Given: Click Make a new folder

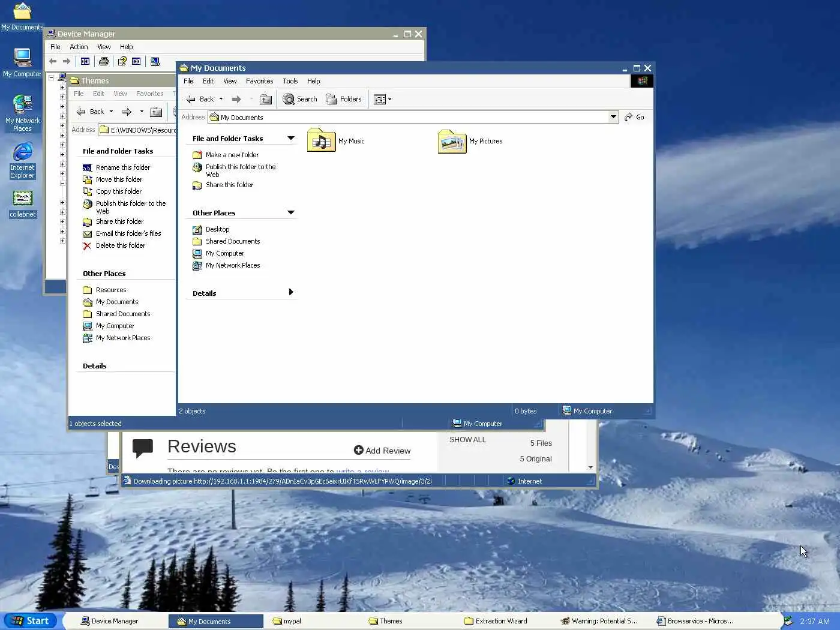Looking at the screenshot, I should (226, 155).
